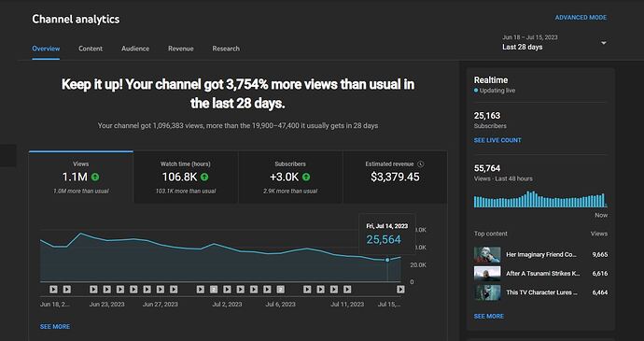Click See More under Top content

(489, 317)
